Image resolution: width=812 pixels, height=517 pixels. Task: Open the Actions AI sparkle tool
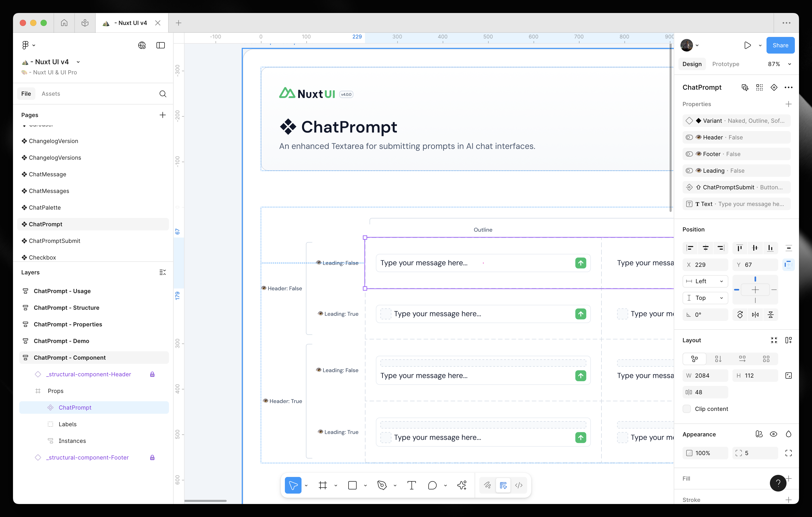pos(462,485)
